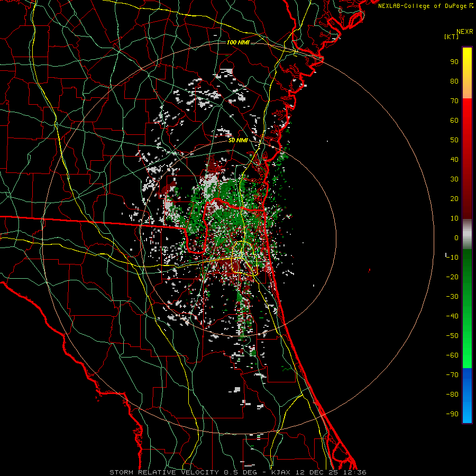
Task: Select the 10 value on velocity scale
Action: [454, 218]
